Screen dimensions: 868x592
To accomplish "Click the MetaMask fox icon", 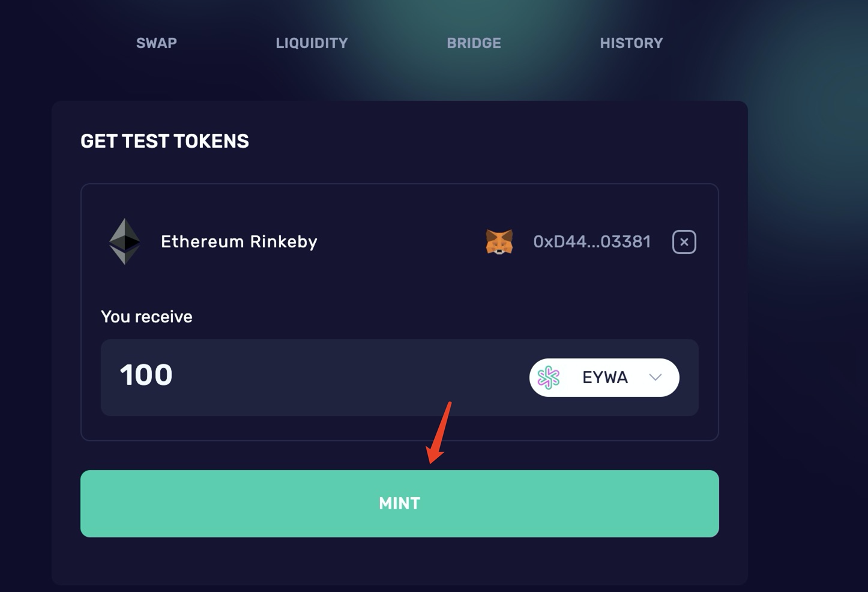I will click(x=499, y=242).
